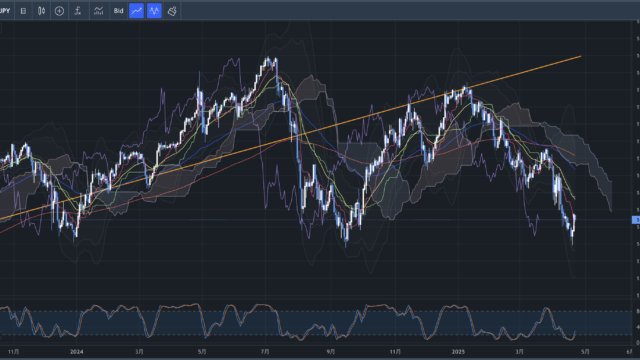Toggle the highlighted trend line chart button
Viewport: 640px width, 360px height.
point(136,11)
